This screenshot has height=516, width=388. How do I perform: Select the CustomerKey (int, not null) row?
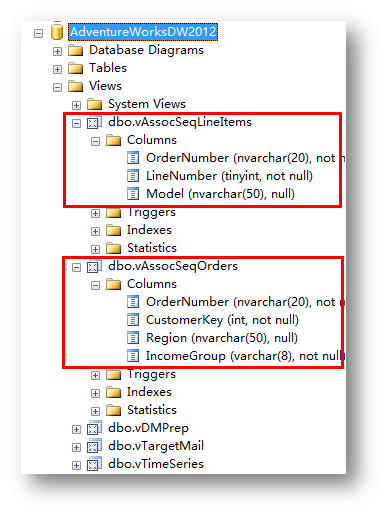click(222, 320)
